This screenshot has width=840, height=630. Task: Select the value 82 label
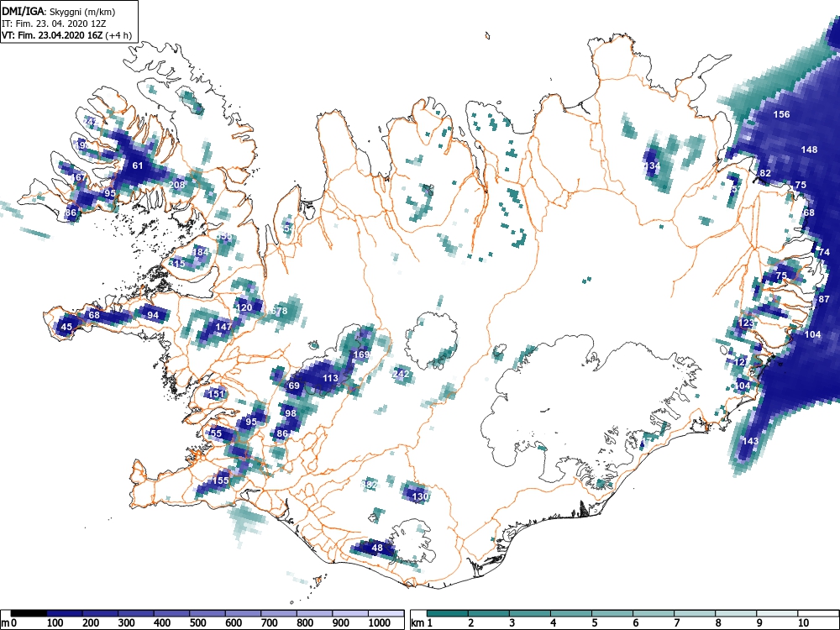click(765, 173)
